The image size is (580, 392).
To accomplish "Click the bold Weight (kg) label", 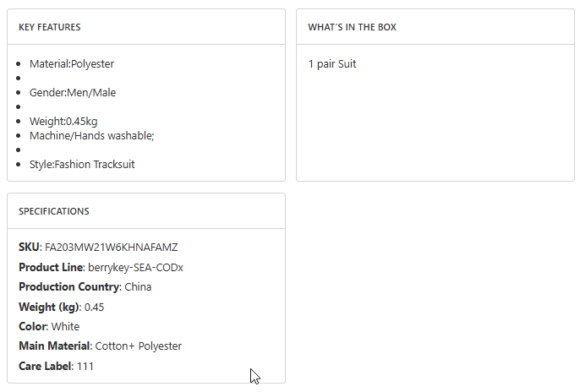I will pyautogui.click(x=48, y=307).
